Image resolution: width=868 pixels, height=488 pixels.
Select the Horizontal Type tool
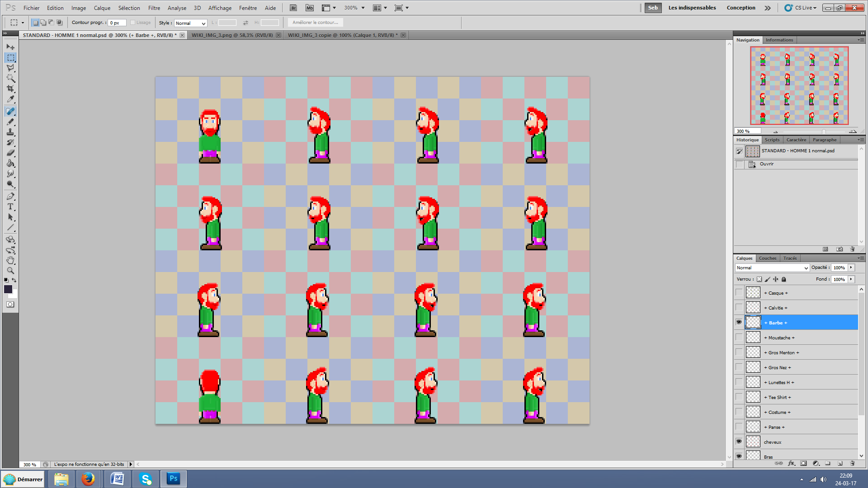(x=10, y=206)
